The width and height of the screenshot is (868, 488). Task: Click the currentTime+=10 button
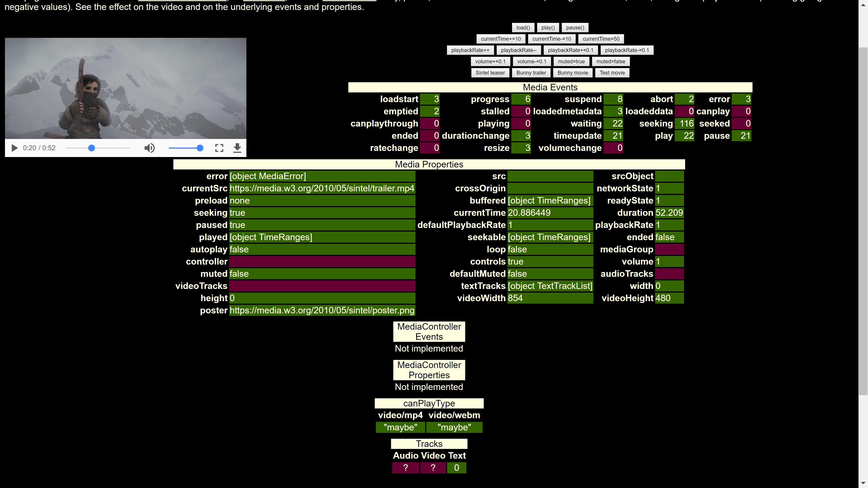tap(501, 39)
